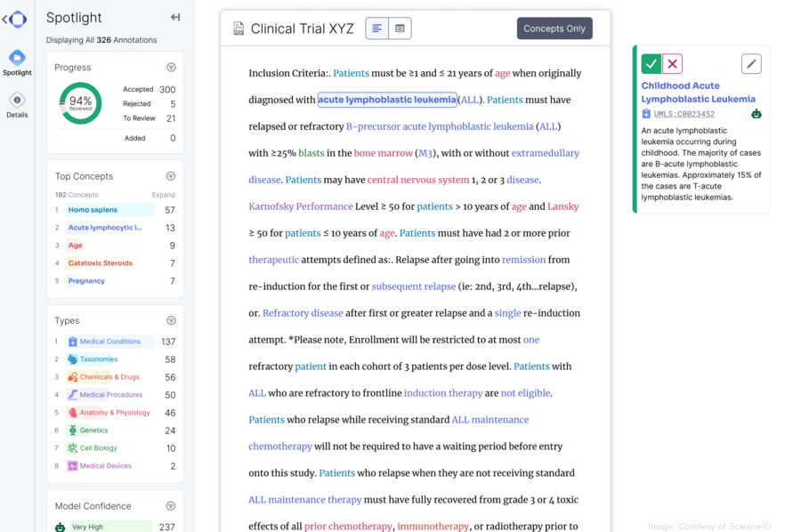801x532 pixels.
Task: Toggle the Concepts Only button
Action: 554,28
